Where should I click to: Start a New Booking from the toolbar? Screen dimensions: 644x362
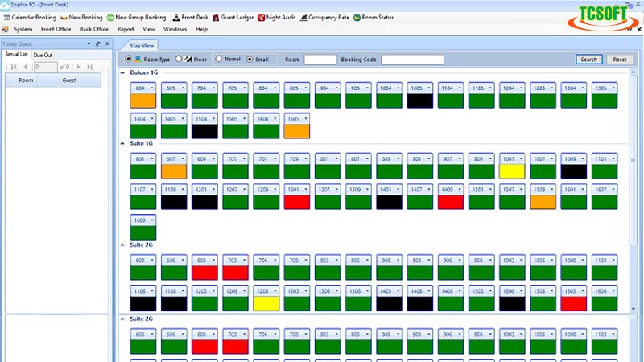81,17
